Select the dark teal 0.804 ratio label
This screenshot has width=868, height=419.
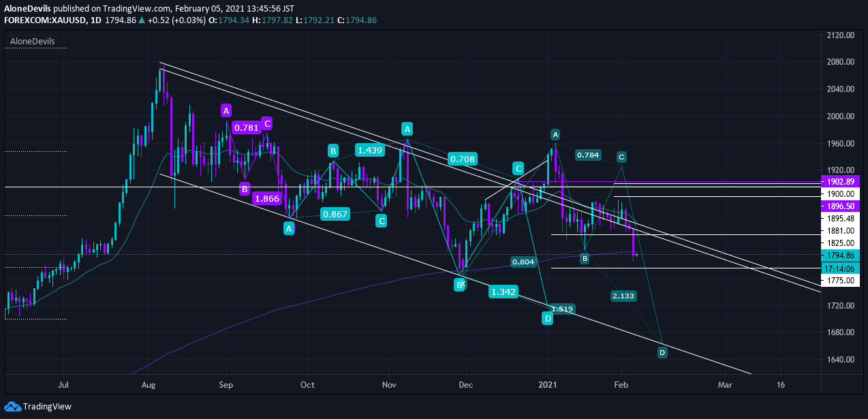[523, 262]
